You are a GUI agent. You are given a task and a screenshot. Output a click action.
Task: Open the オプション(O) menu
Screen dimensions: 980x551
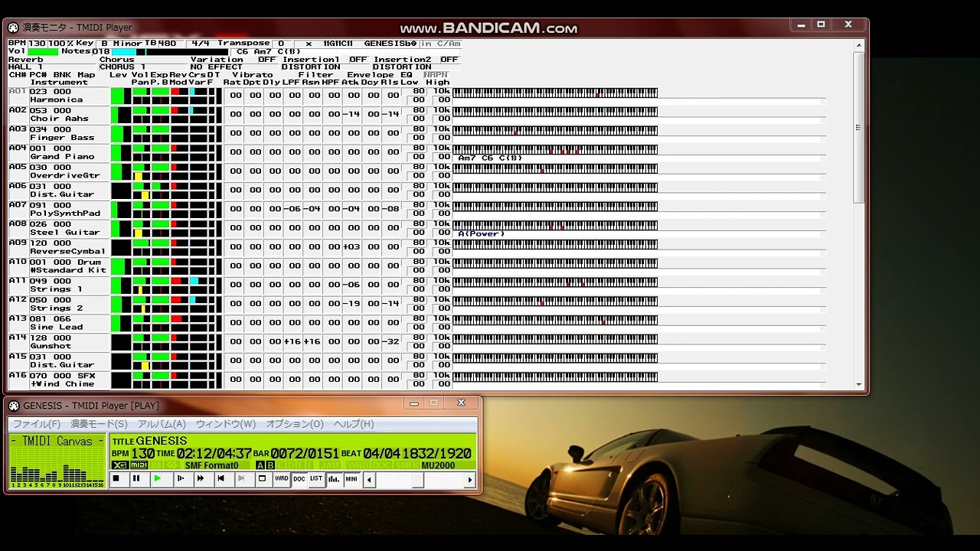pyautogui.click(x=295, y=424)
